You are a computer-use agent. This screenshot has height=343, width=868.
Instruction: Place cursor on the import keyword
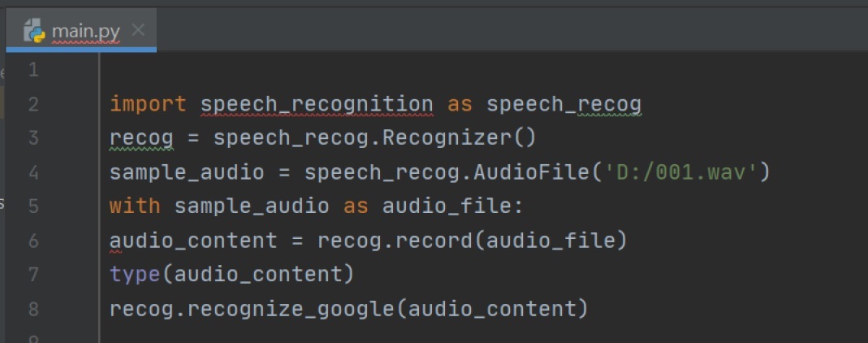[x=148, y=104]
